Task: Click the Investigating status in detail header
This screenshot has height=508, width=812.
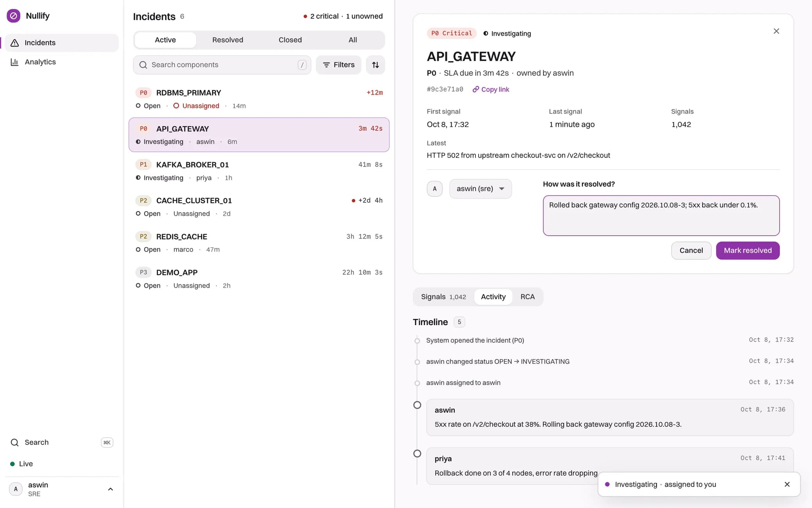Action: (x=507, y=34)
